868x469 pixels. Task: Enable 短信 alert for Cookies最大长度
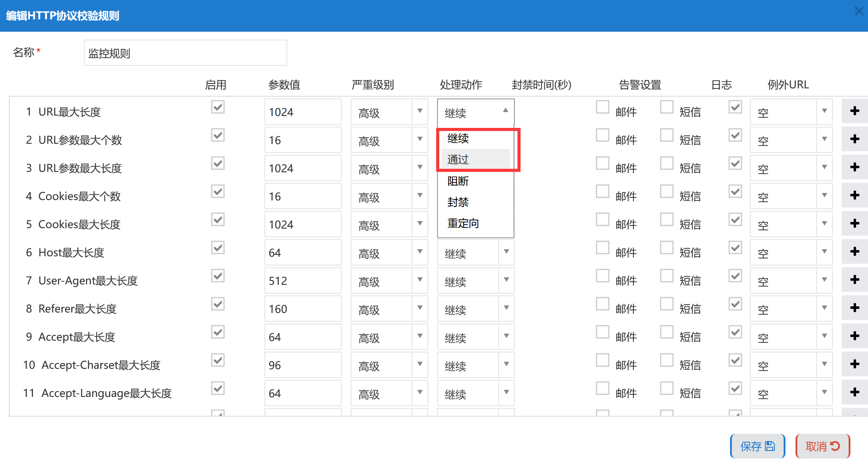pos(667,220)
